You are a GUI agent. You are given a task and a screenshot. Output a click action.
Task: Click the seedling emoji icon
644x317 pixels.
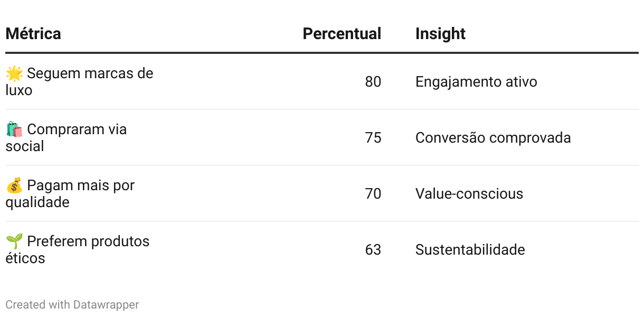point(14,241)
